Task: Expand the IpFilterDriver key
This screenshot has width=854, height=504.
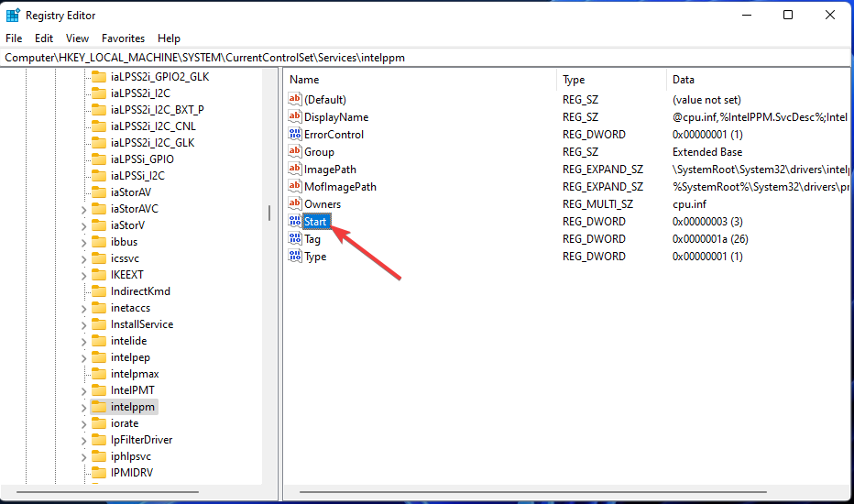Action: pyautogui.click(x=84, y=441)
